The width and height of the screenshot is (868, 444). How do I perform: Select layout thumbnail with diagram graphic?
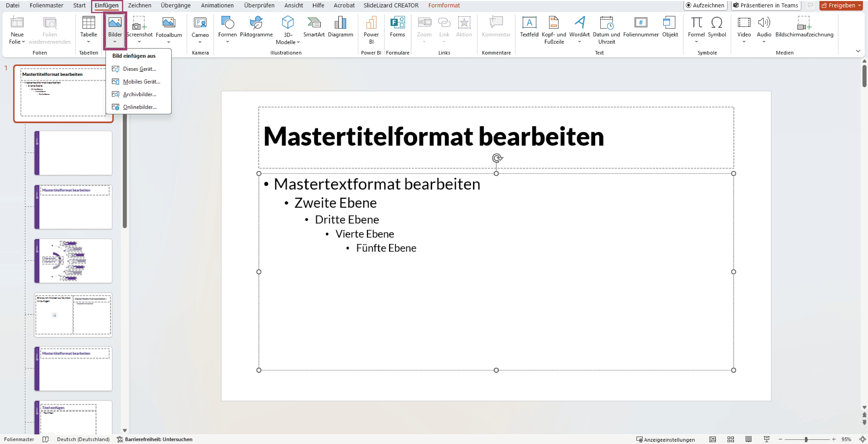click(x=73, y=261)
